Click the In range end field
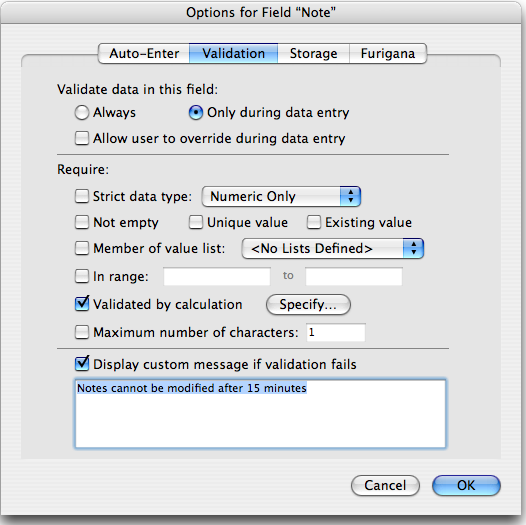This screenshot has width=526, height=525. click(354, 276)
